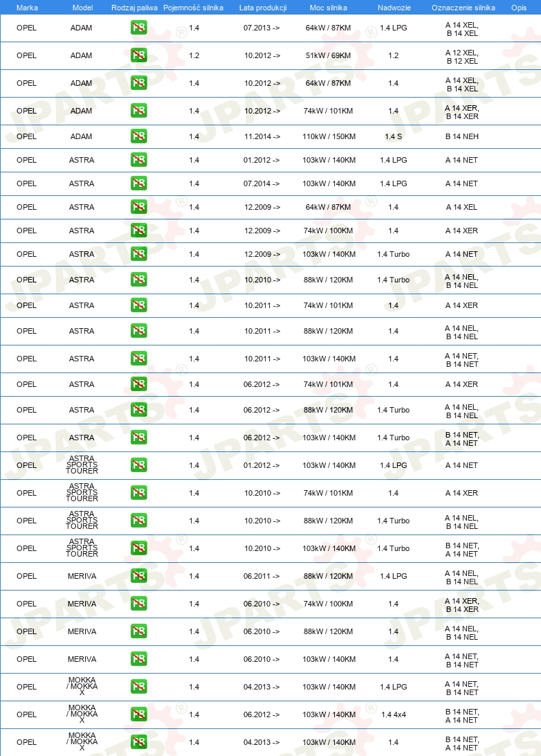Viewport: 541px width, 756px height.
Task: Select the Oznaczenie silnika column header
Action: 464,8
